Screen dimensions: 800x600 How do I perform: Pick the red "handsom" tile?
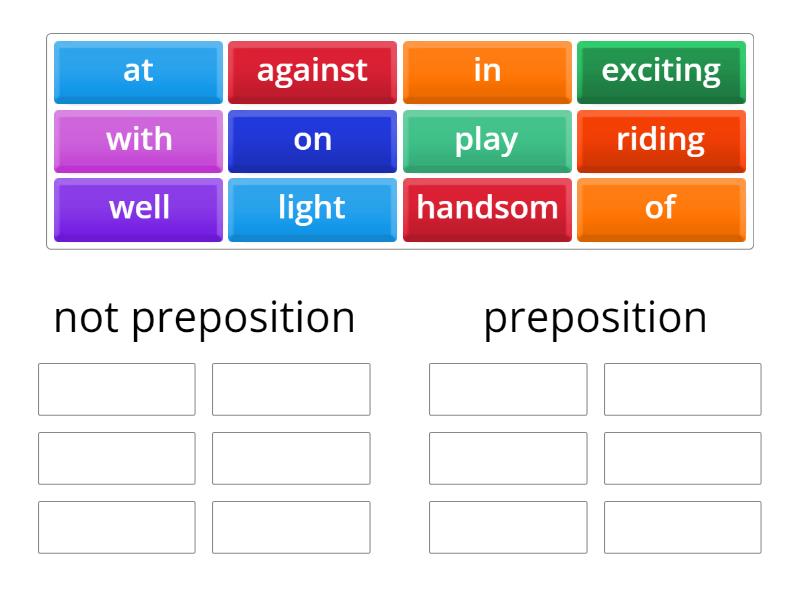point(487,208)
